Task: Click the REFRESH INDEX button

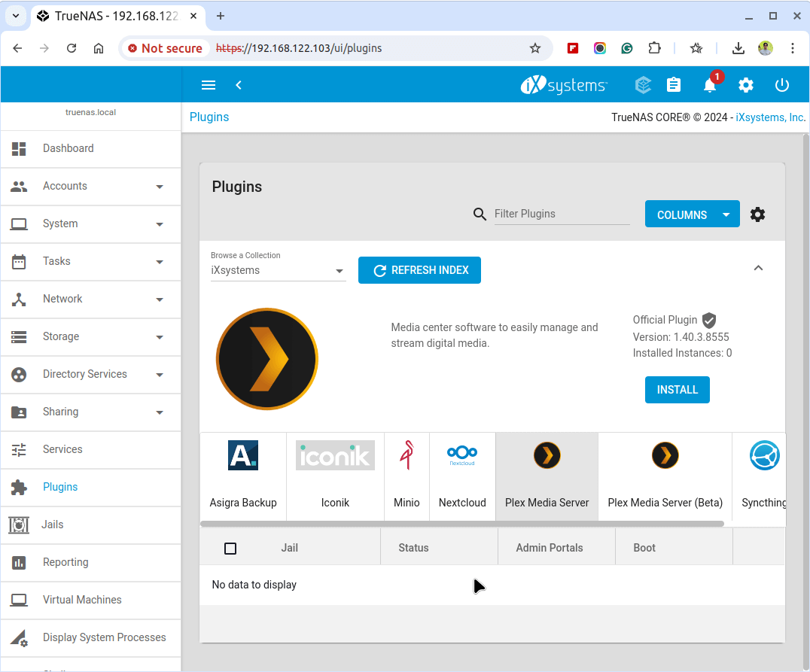Action: coord(419,270)
